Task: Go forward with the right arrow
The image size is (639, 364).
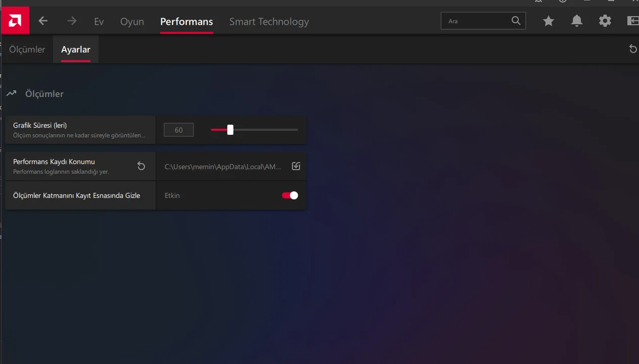Action: 72,21
